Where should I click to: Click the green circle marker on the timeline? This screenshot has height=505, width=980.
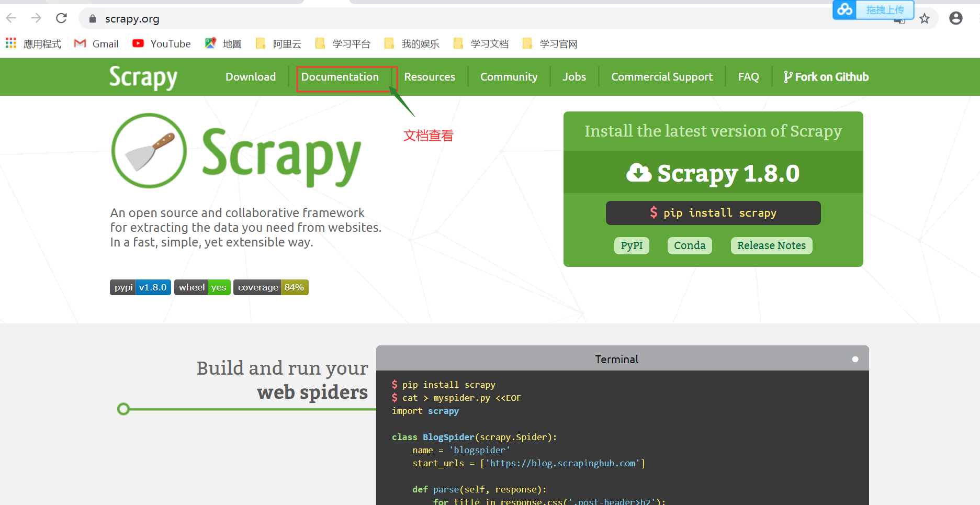pos(123,409)
